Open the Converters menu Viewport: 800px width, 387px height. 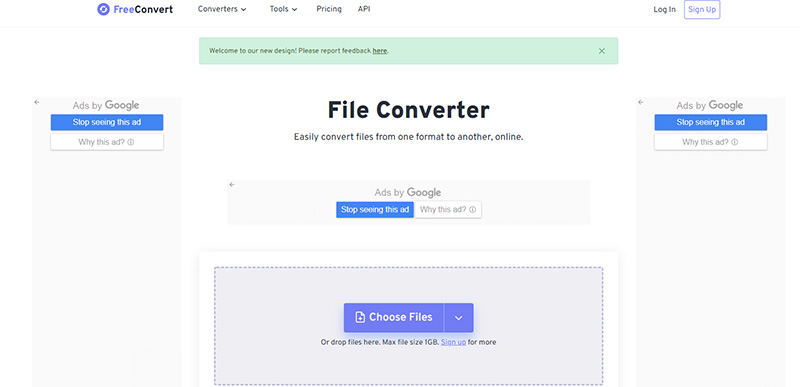pyautogui.click(x=222, y=9)
